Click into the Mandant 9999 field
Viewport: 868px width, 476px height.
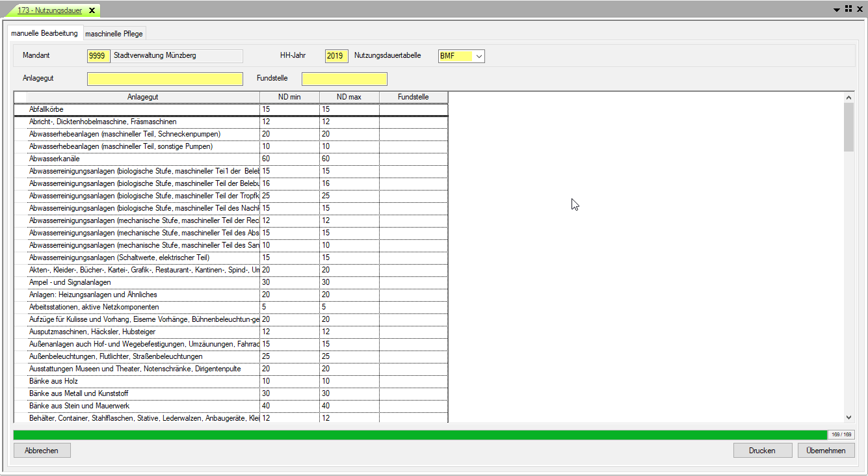point(98,56)
